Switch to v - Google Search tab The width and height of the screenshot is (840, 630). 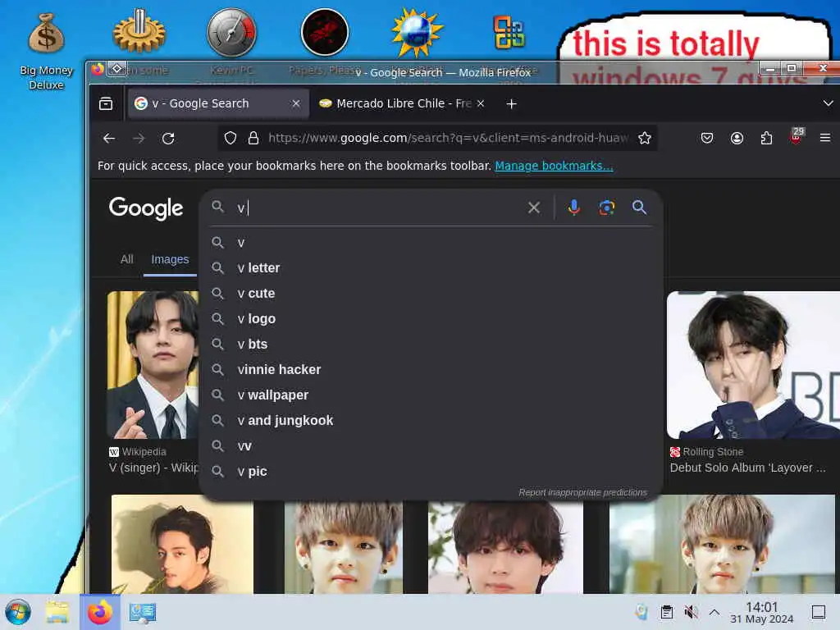(x=218, y=103)
